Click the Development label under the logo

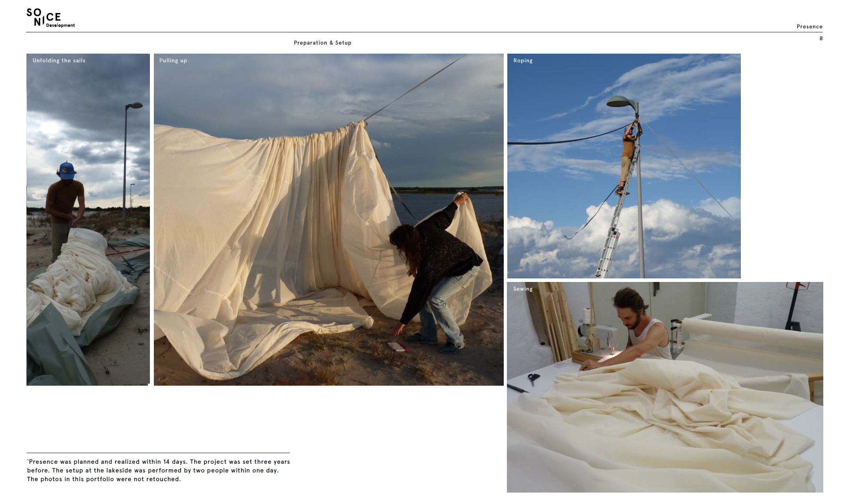click(x=60, y=25)
